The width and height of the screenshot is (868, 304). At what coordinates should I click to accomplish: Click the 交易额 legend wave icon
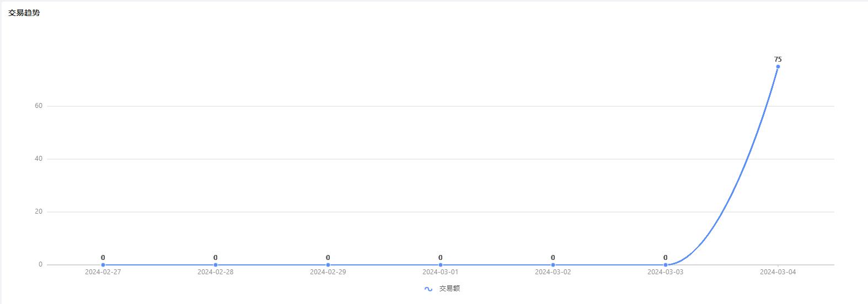[428, 289]
